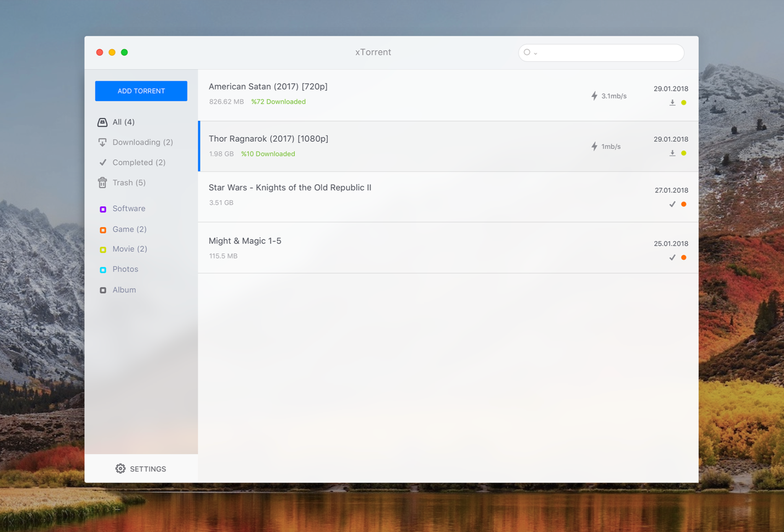
Task: Open the search field dropdown chevron
Action: 536,53
